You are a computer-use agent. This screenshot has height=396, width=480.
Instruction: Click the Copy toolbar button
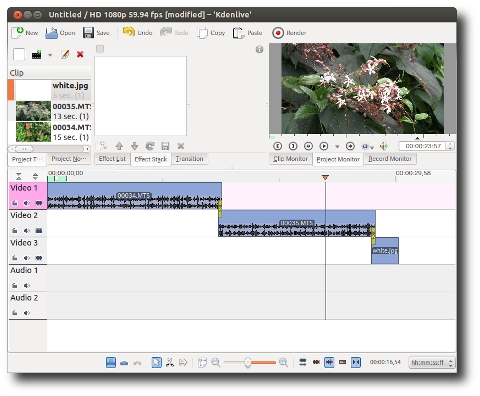211,33
